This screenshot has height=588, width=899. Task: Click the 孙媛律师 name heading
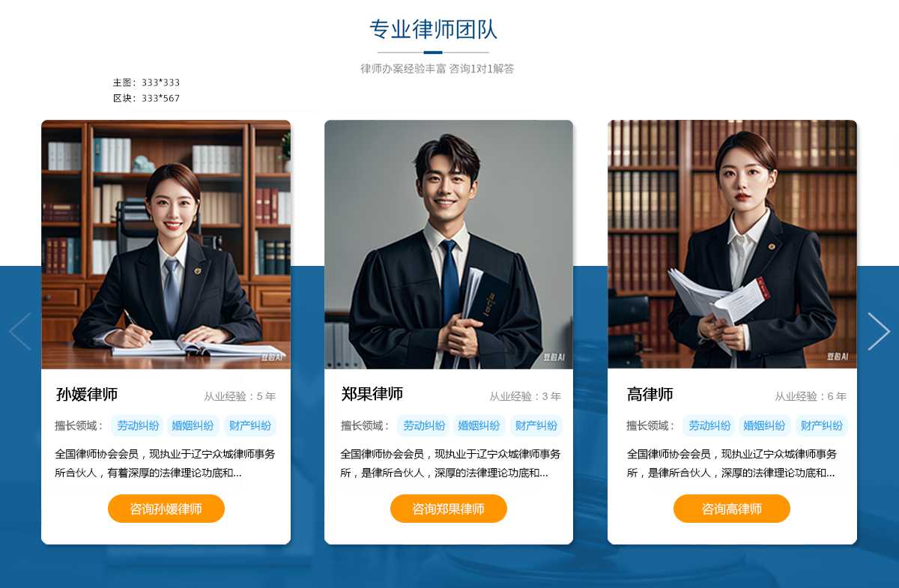pyautogui.click(x=87, y=394)
